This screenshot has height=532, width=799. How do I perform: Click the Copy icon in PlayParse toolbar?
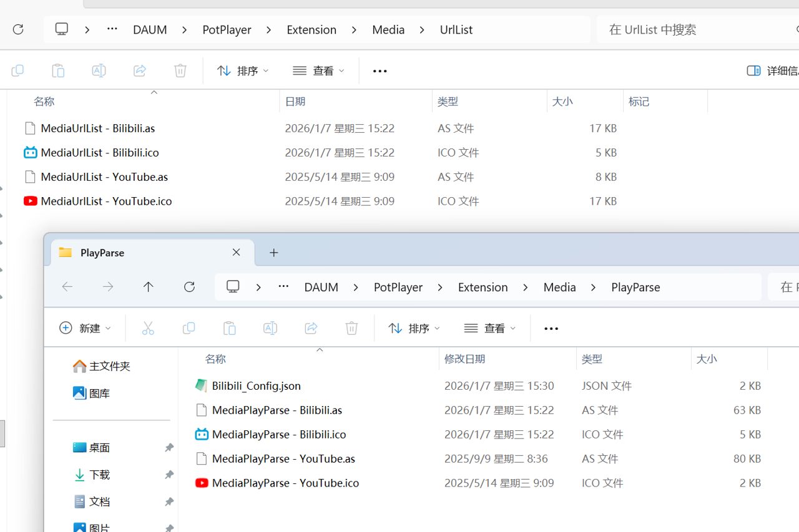(189, 328)
